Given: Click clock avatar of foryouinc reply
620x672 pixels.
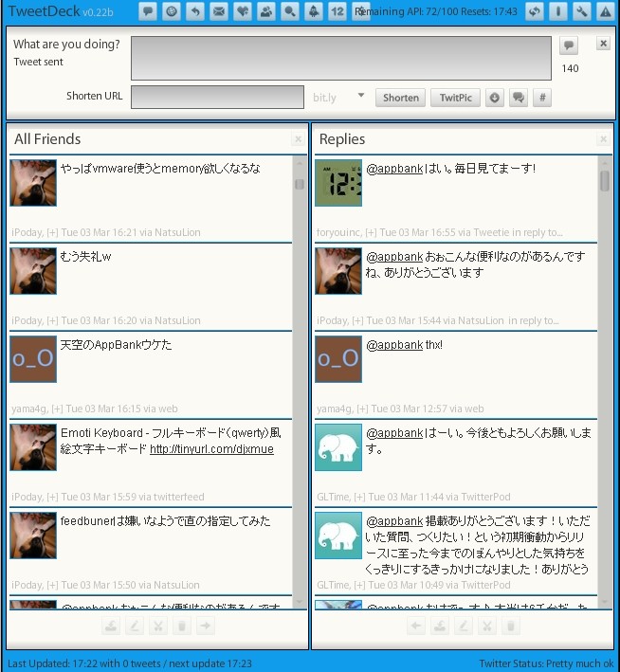Looking at the screenshot, I should pyautogui.click(x=338, y=183).
